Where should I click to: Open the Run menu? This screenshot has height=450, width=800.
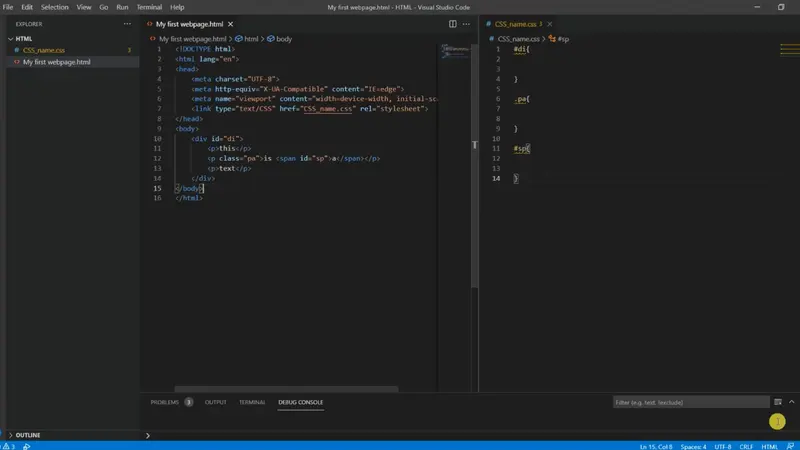click(x=122, y=7)
